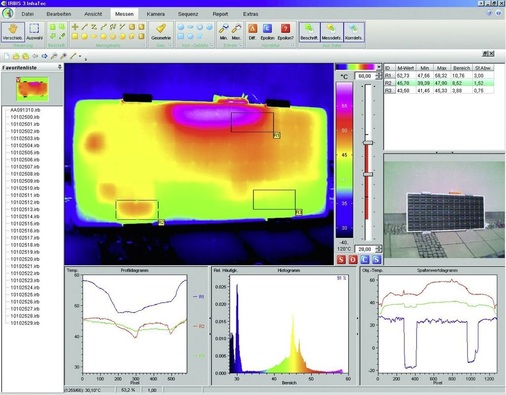Click stepper on lower temperature limit field
Screen dimensions: 506x395
pos(379,249)
